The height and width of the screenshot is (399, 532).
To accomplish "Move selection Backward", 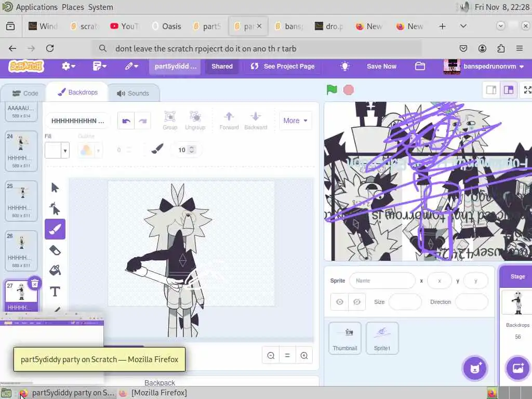I will [x=256, y=121].
